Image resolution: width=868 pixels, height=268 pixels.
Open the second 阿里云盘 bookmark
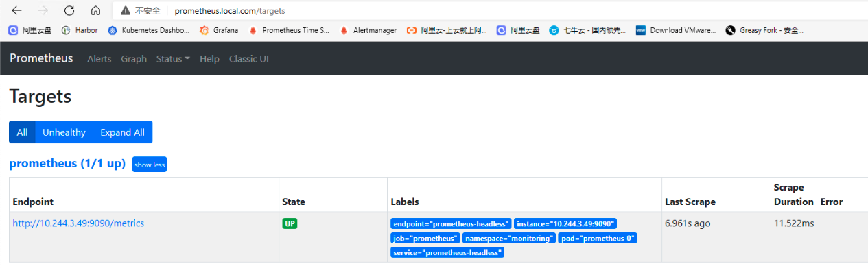pos(519,30)
